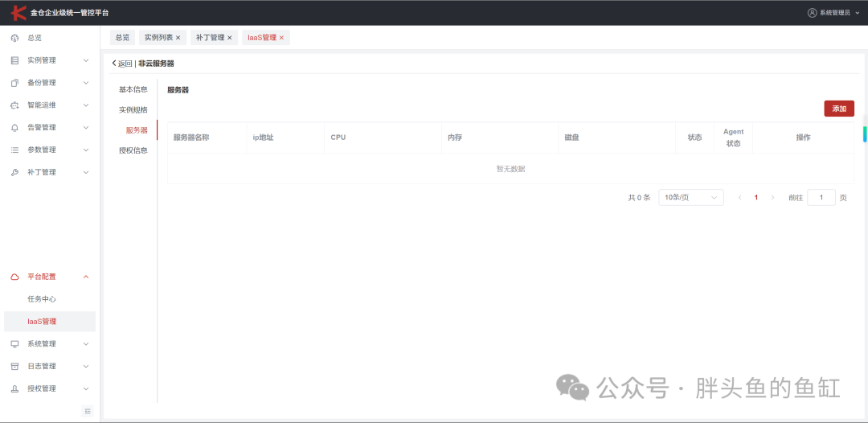The width and height of the screenshot is (868, 423).
Task: Click the Kingbase red K logo
Action: click(18, 12)
